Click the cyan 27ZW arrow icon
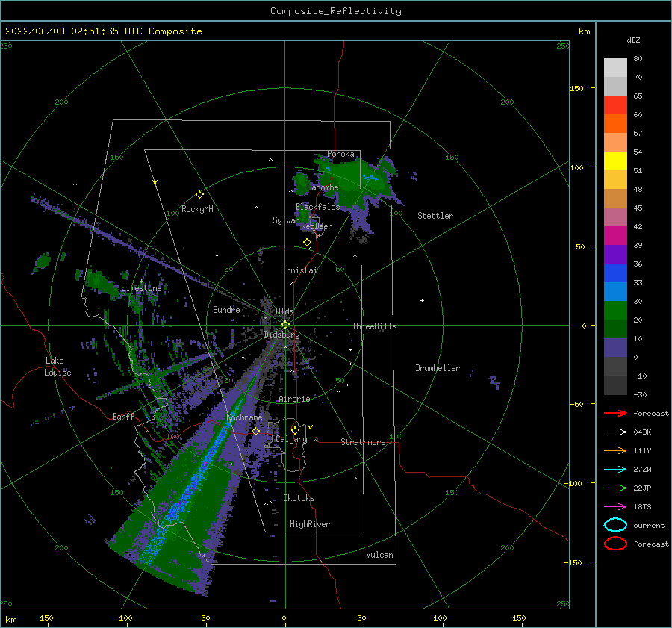 615,470
